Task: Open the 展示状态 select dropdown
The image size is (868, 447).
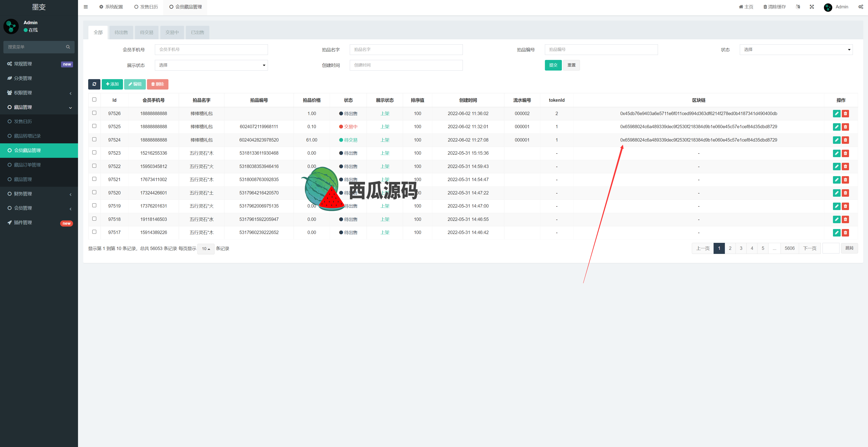Action: click(x=211, y=65)
